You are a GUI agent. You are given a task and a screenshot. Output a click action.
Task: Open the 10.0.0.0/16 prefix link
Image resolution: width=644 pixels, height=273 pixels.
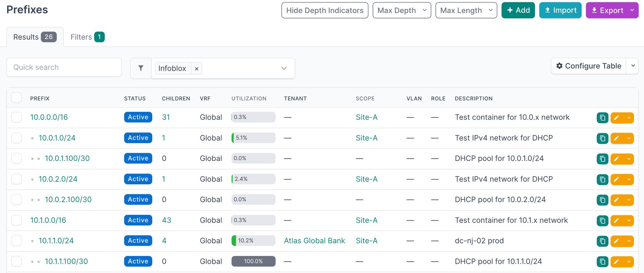49,117
